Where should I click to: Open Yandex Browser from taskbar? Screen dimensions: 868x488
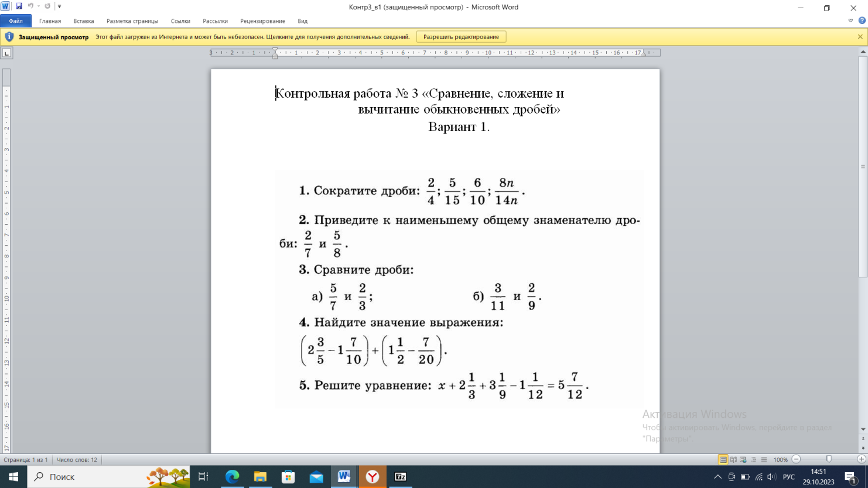(372, 477)
